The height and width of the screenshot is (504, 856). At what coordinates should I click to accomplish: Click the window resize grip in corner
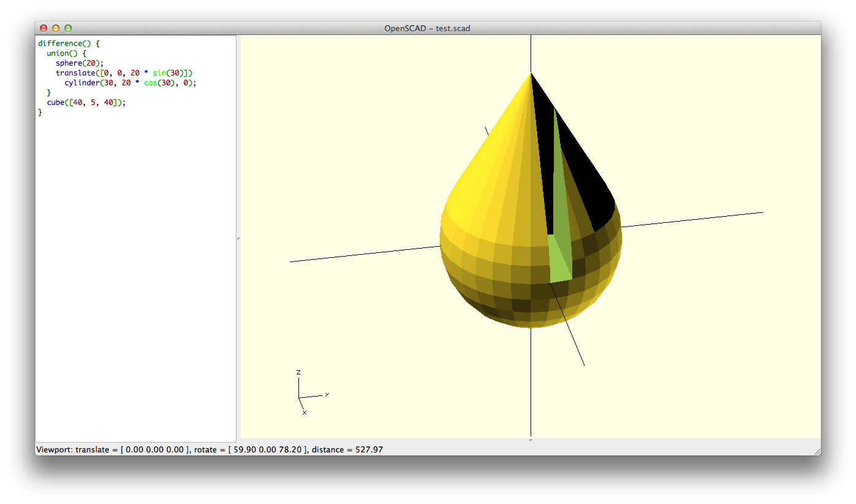tap(816, 451)
